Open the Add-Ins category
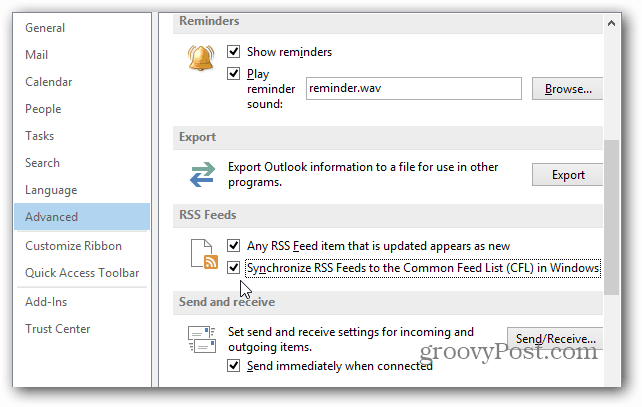The image size is (642, 407). (46, 302)
